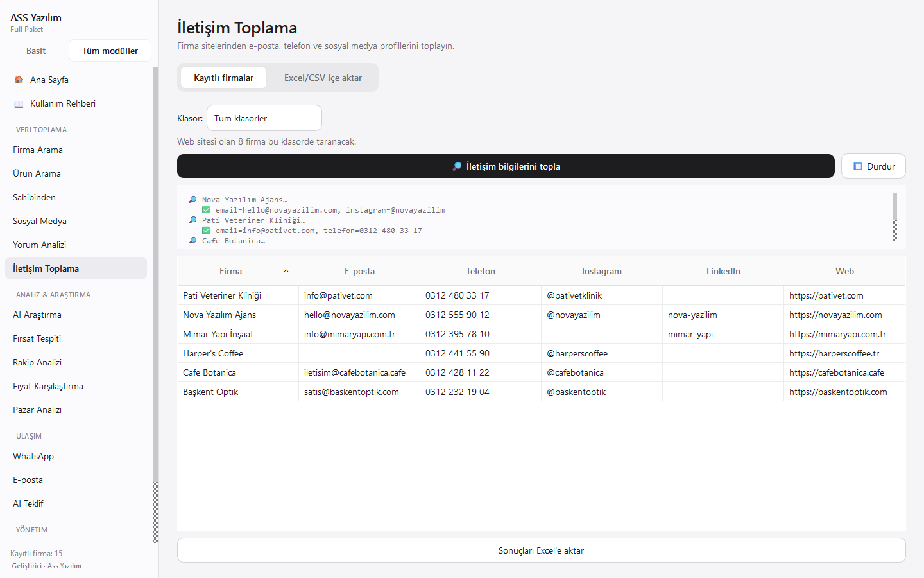924x578 pixels.
Task: Click email hello@novayazilim.com cell
Action: pyautogui.click(x=359, y=315)
